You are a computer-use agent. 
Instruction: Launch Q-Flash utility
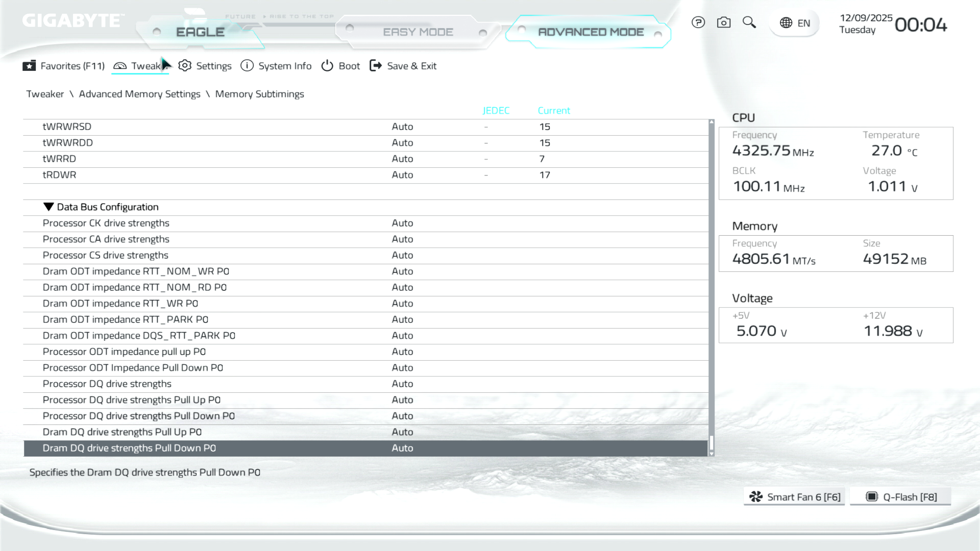coord(900,497)
